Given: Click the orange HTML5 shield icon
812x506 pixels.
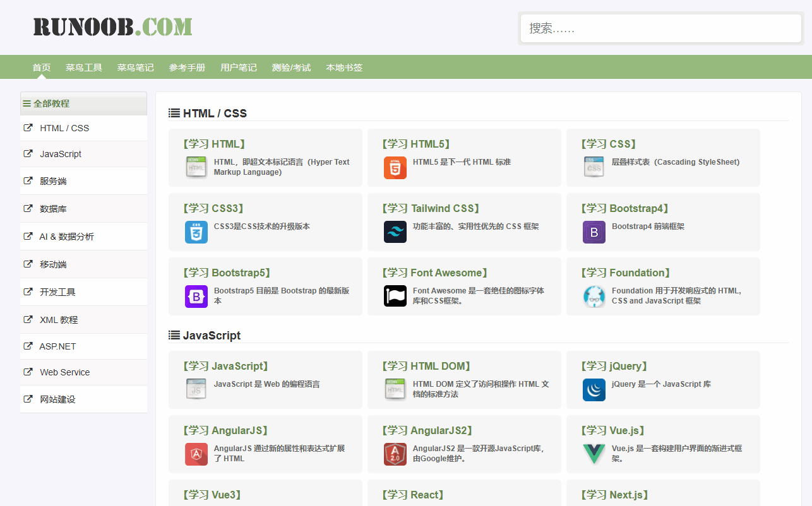Looking at the screenshot, I should pyautogui.click(x=395, y=168).
